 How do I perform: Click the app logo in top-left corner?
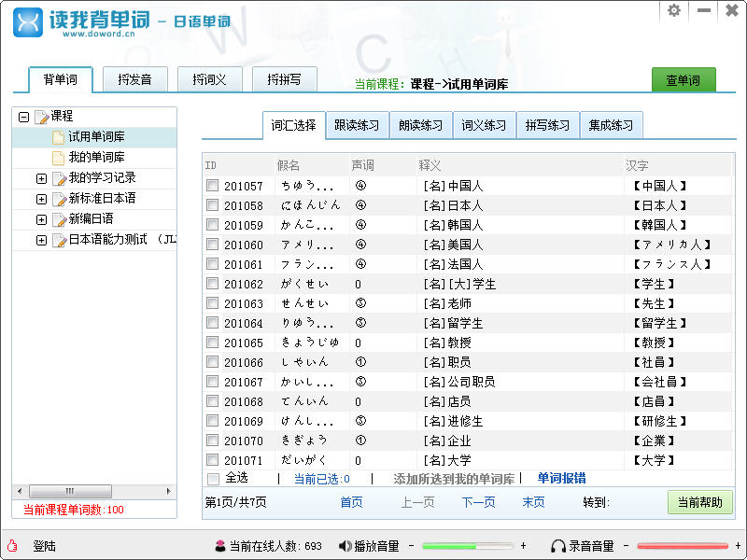[x=28, y=22]
